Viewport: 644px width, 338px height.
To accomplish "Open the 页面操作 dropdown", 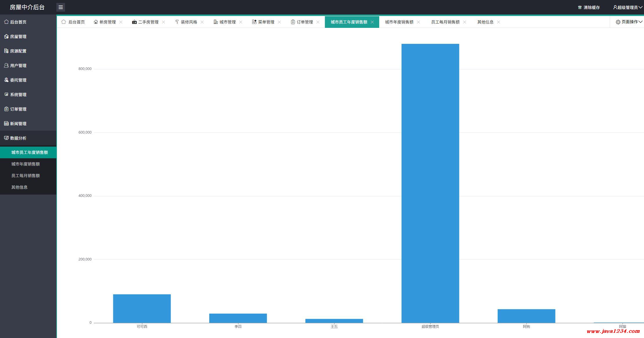I will (x=629, y=22).
